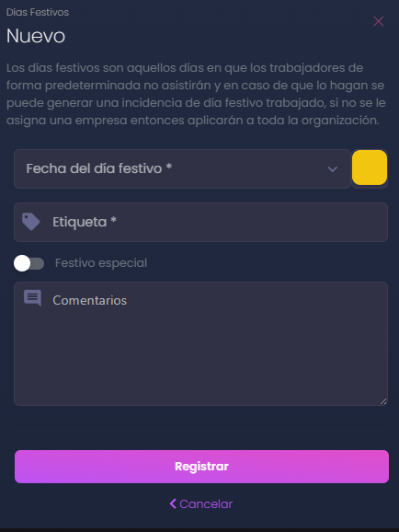Click inside the Comentarios text area
The image size is (399, 532).
pos(200,343)
